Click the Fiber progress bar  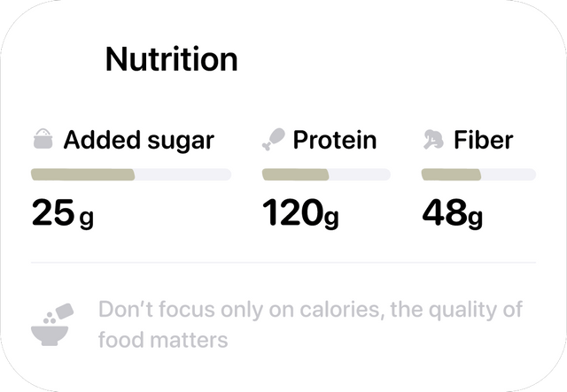point(478,174)
